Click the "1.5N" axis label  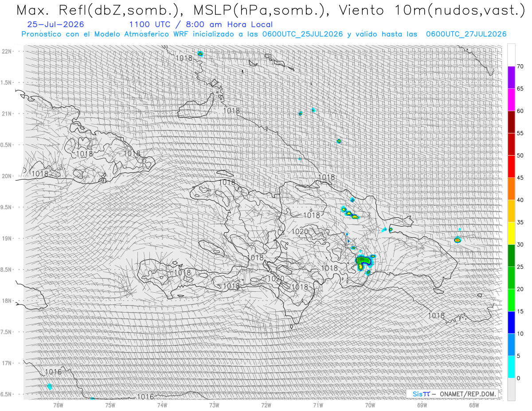click(7, 82)
